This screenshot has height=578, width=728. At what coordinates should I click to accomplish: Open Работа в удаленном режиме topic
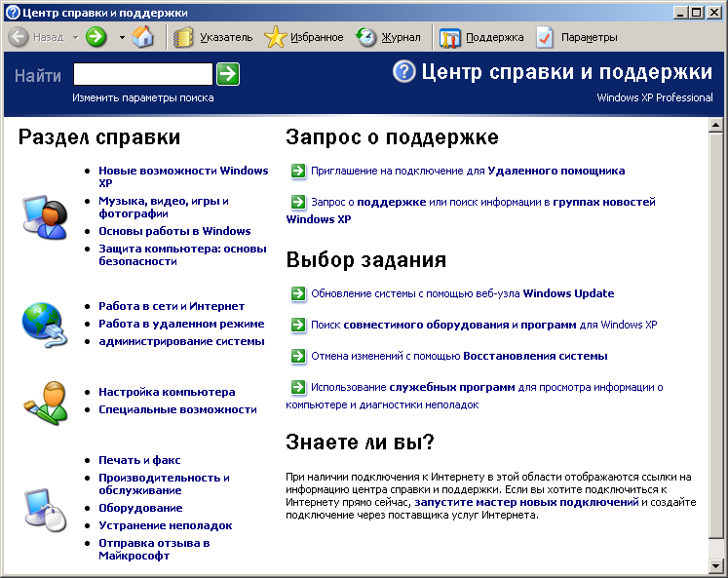pos(181,324)
